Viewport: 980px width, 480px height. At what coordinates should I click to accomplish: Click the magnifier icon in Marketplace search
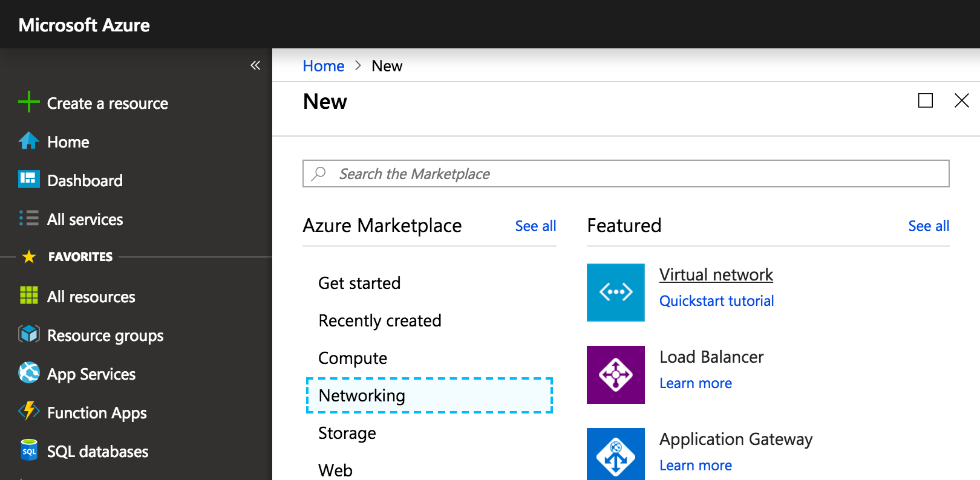318,174
